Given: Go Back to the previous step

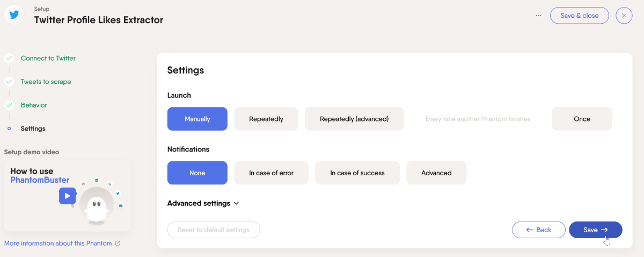Looking at the screenshot, I should (539, 230).
